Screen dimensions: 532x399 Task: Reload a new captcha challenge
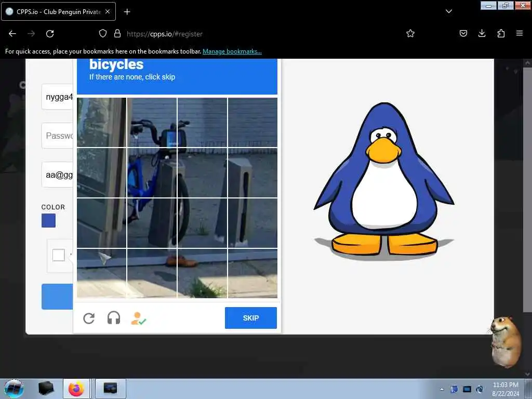coord(89,318)
